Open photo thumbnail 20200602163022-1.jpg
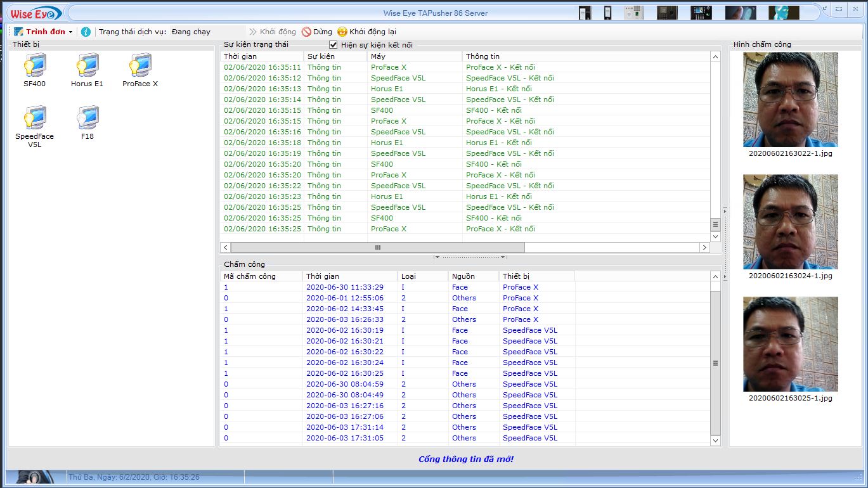Image resolution: width=868 pixels, height=488 pixels. tap(790, 100)
